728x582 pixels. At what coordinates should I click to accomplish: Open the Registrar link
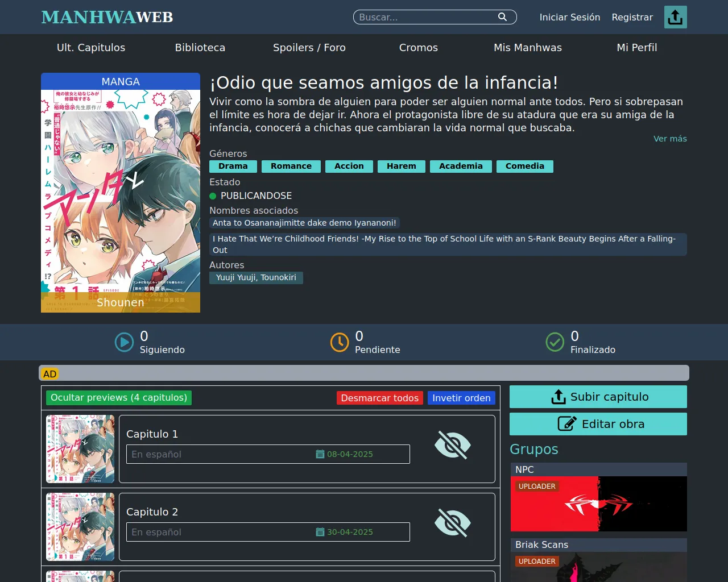click(x=632, y=17)
